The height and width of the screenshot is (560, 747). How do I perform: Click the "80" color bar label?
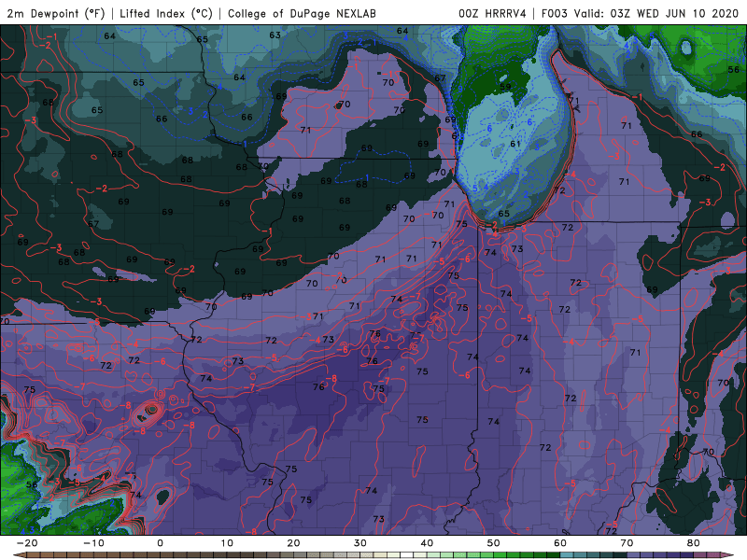694,543
